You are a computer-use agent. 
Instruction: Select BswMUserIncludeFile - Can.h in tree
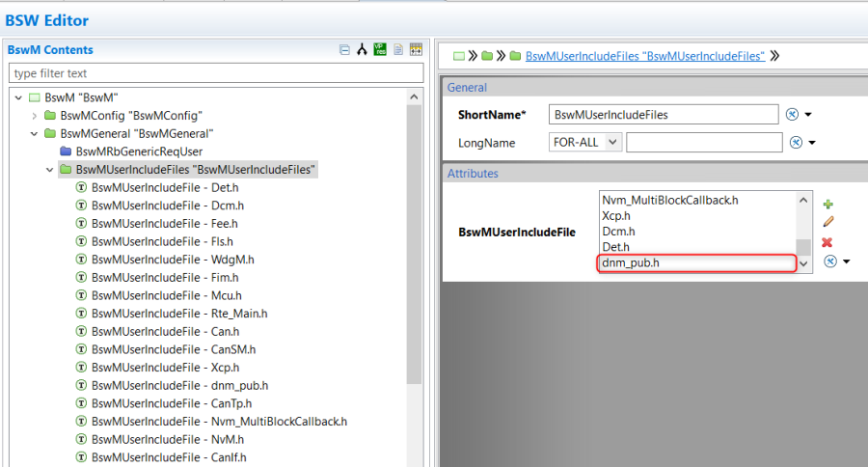(x=166, y=331)
